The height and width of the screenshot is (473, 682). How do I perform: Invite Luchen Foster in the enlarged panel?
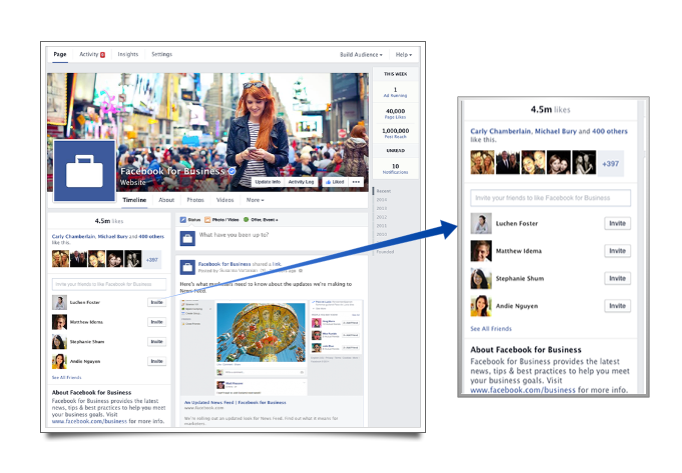(x=617, y=223)
